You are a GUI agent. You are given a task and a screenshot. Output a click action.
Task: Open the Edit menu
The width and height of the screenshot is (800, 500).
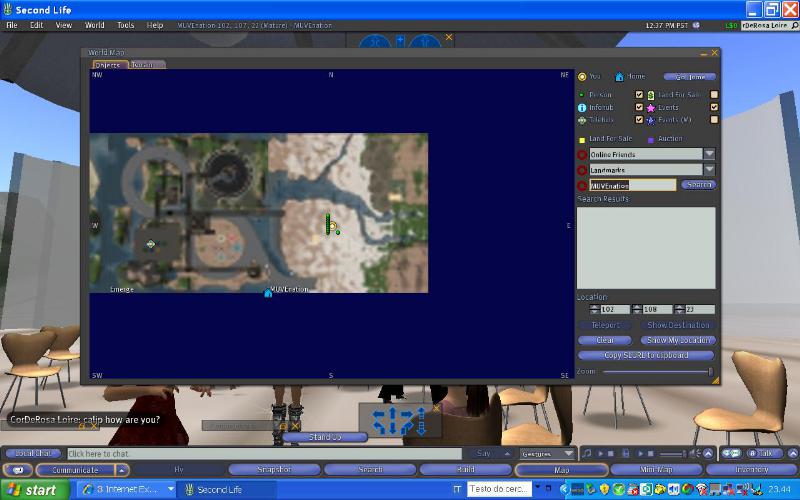click(36, 26)
